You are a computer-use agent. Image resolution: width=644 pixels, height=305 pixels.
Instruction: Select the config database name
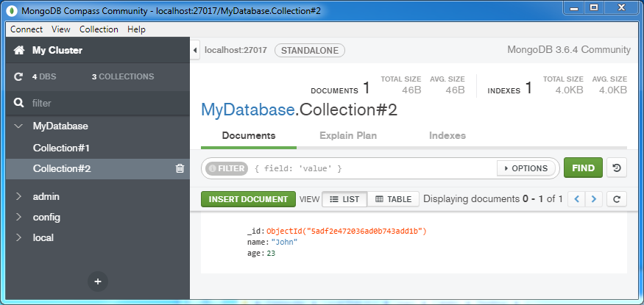click(x=46, y=218)
